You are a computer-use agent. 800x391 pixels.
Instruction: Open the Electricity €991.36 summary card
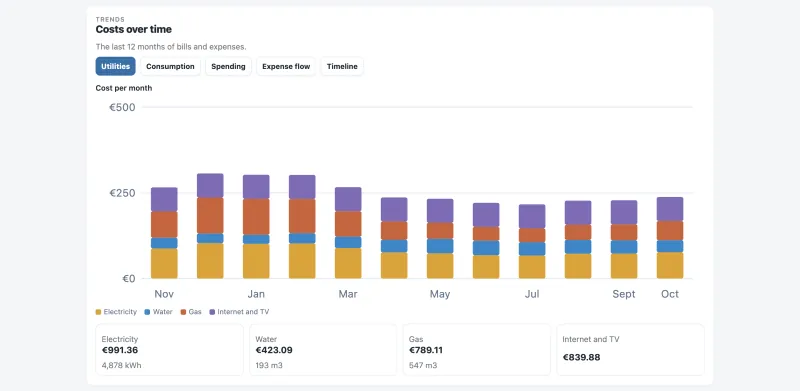(x=169, y=350)
